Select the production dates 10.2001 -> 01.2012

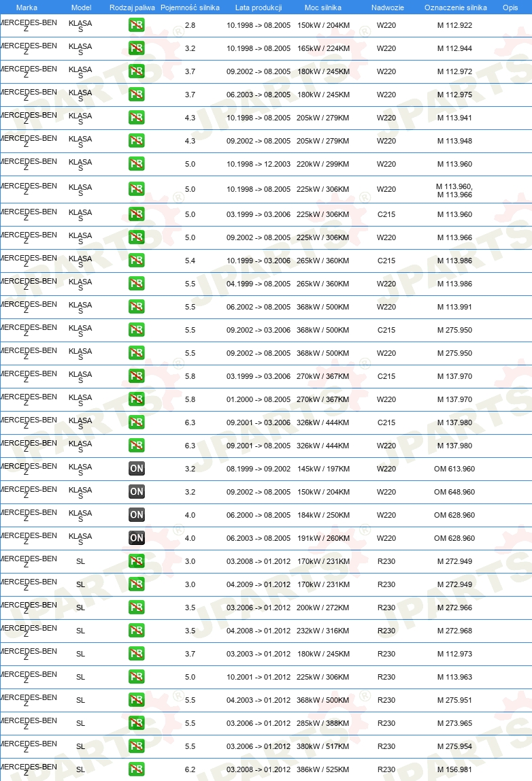tap(259, 677)
